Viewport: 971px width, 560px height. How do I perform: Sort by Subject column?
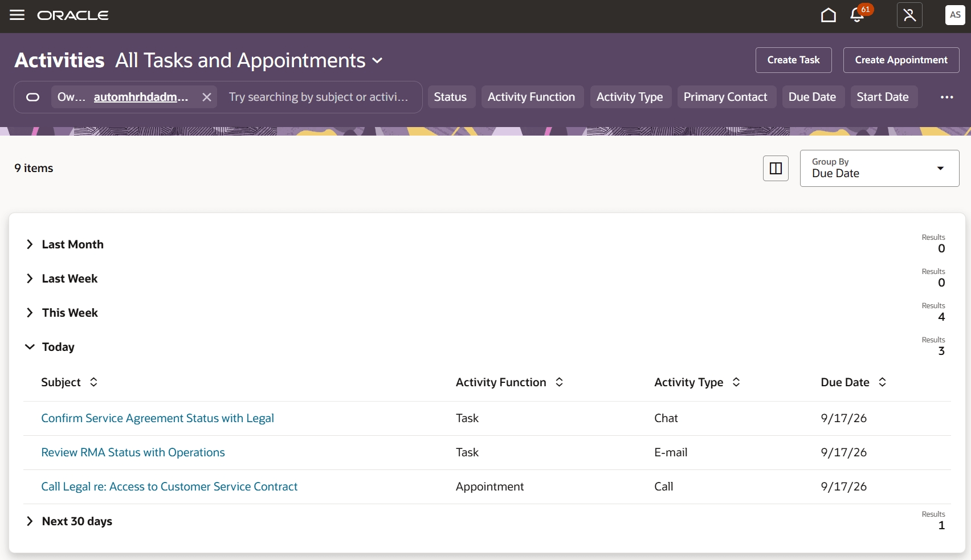coord(93,382)
